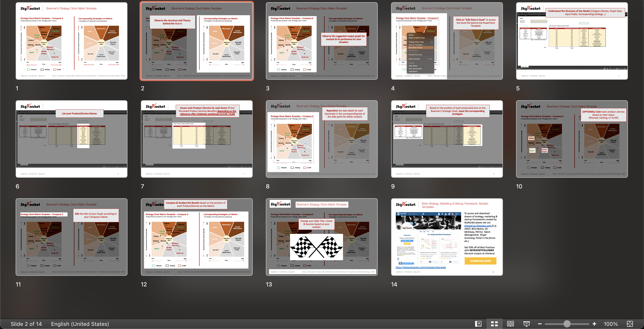The width and height of the screenshot is (644, 329).
Task: Click Fit slide to window icon
Action: 630,324
